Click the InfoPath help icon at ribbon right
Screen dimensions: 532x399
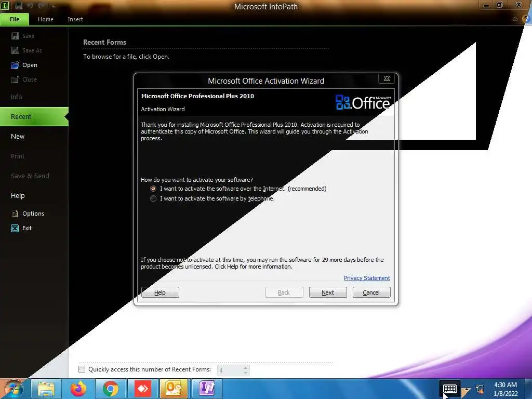[x=526, y=19]
